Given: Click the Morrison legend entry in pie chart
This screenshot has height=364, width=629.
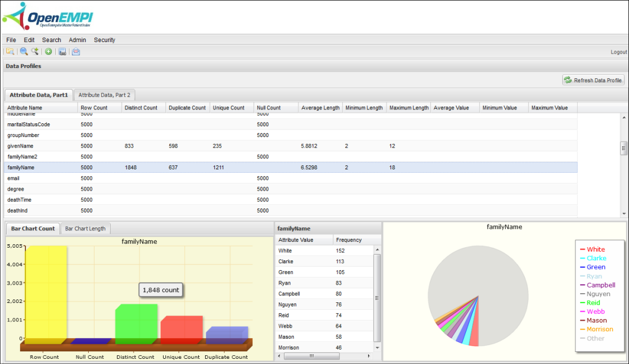Looking at the screenshot, I should pyautogui.click(x=596, y=329).
